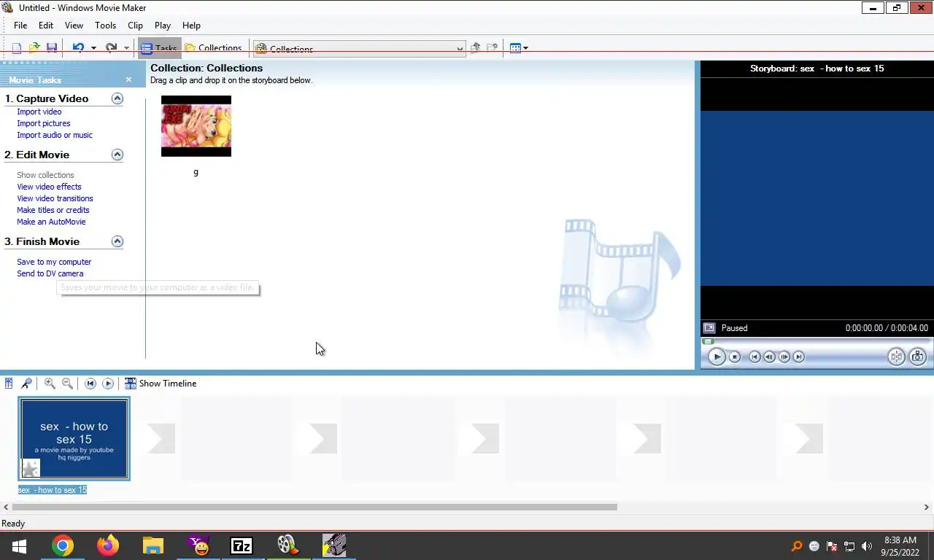Open Set Audio Levels on storyboard toolbar
934x560 pixels.
[x=9, y=384]
